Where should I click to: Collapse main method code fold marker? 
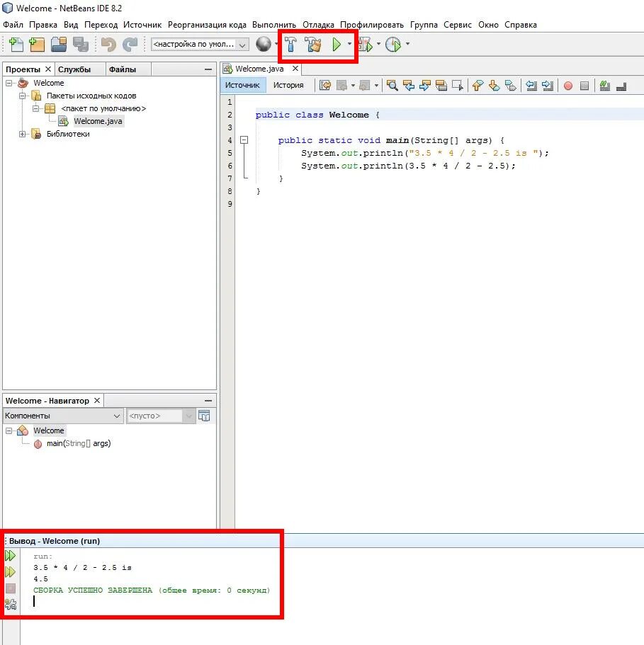[x=244, y=140]
